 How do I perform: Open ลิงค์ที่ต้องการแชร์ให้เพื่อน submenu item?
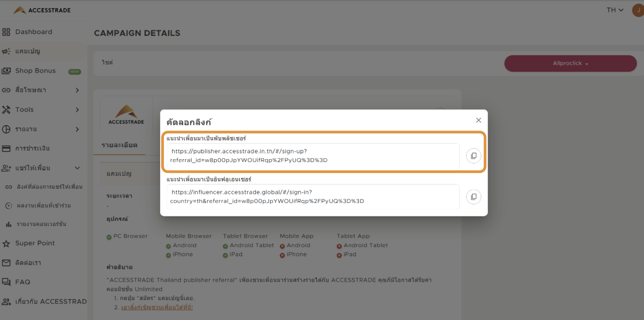coord(49,187)
